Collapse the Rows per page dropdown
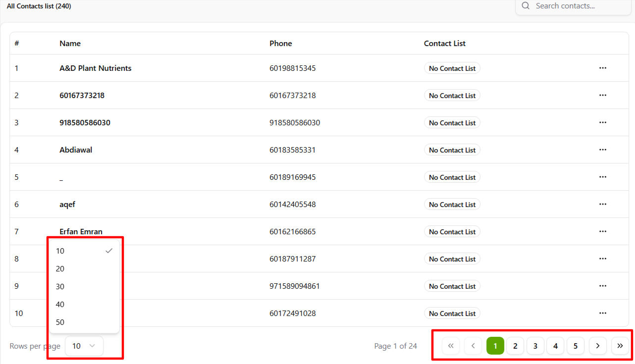This screenshot has width=635, height=364. (84, 346)
